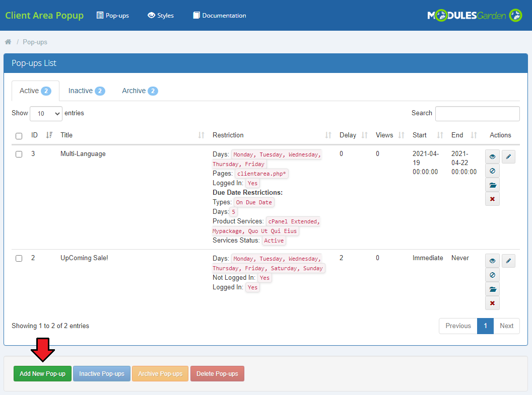The image size is (532, 395).
Task: Open the Pop-ups menu in top navigation
Action: click(113, 15)
